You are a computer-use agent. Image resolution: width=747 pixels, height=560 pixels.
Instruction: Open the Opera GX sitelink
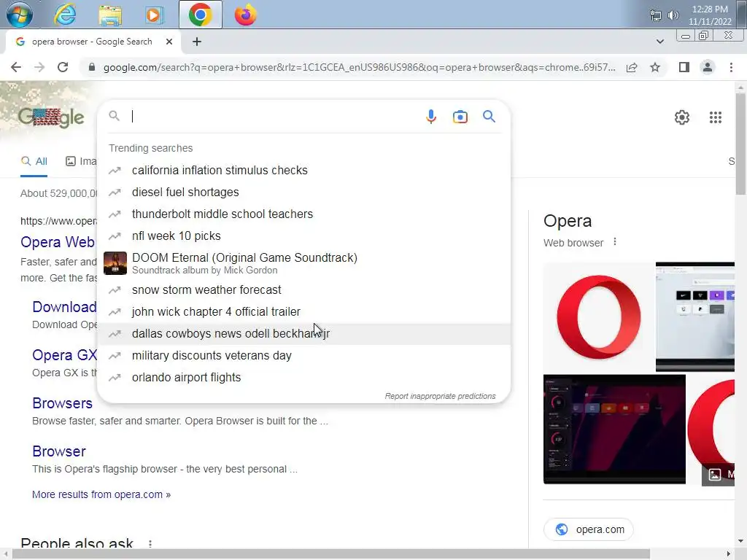point(65,355)
